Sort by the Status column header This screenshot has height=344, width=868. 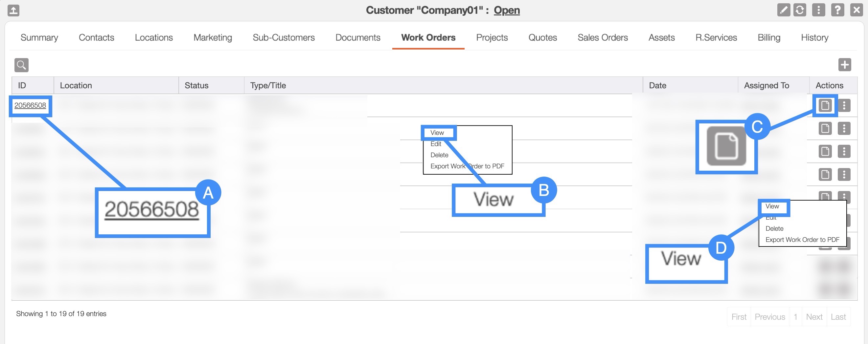pos(196,85)
